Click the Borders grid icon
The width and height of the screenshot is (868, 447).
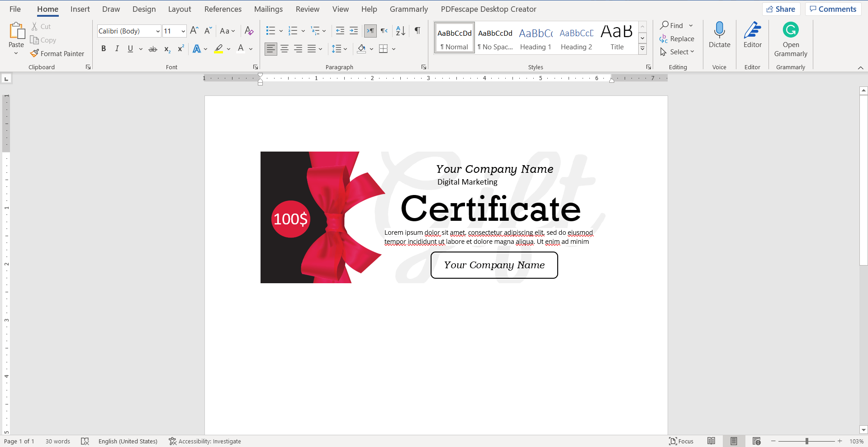click(x=383, y=49)
